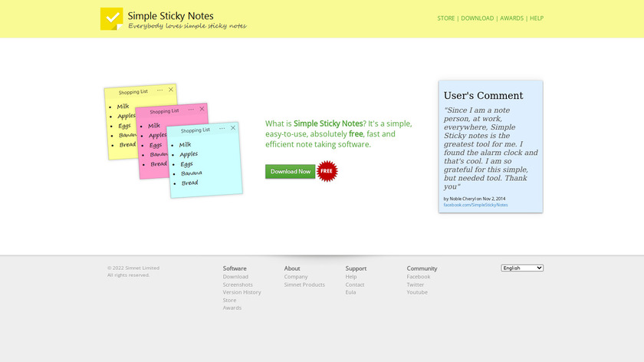This screenshot has width=644, height=362.
Task: Click the three-dots menu on the blue note
Action: tap(222, 129)
